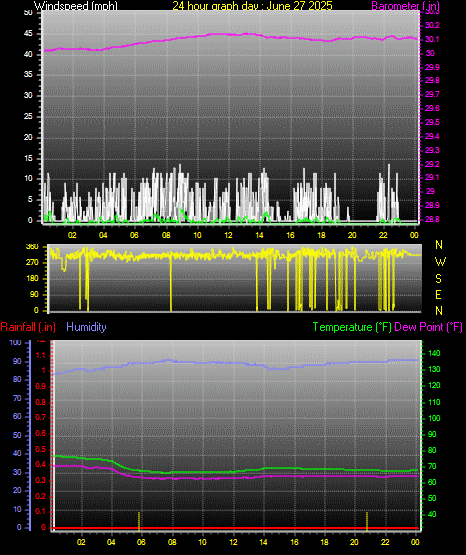Image resolution: width=466 pixels, height=555 pixels.
Task: Click the 180 wind direction axis value
Action: pos(32,279)
